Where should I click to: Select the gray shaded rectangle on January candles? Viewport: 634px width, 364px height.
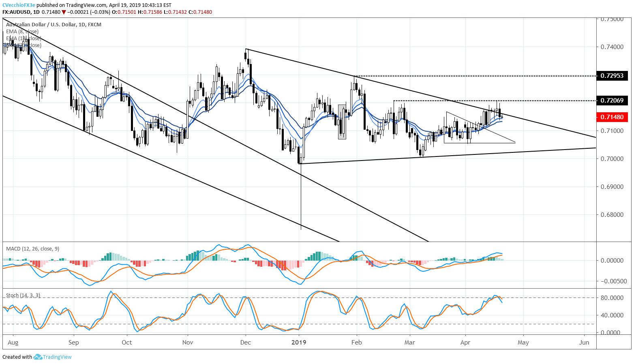click(342, 122)
